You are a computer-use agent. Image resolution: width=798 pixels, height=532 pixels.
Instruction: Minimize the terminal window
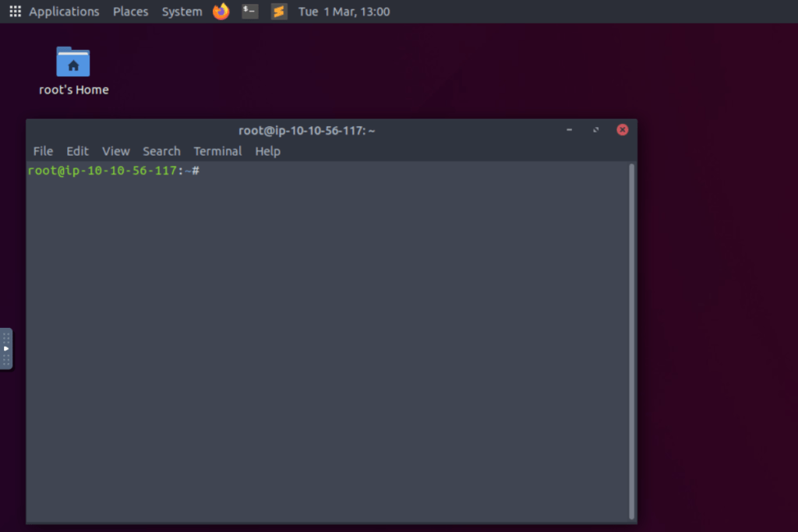click(x=569, y=130)
